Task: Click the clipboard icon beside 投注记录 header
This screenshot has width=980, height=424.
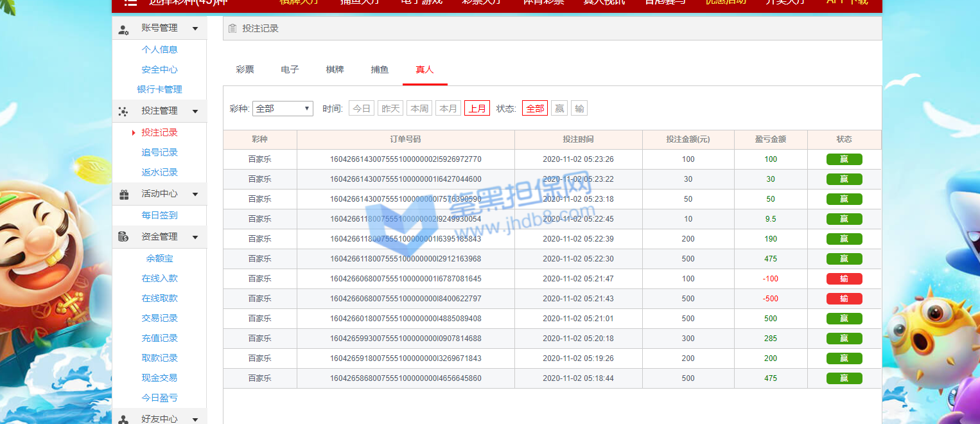Action: click(232, 28)
